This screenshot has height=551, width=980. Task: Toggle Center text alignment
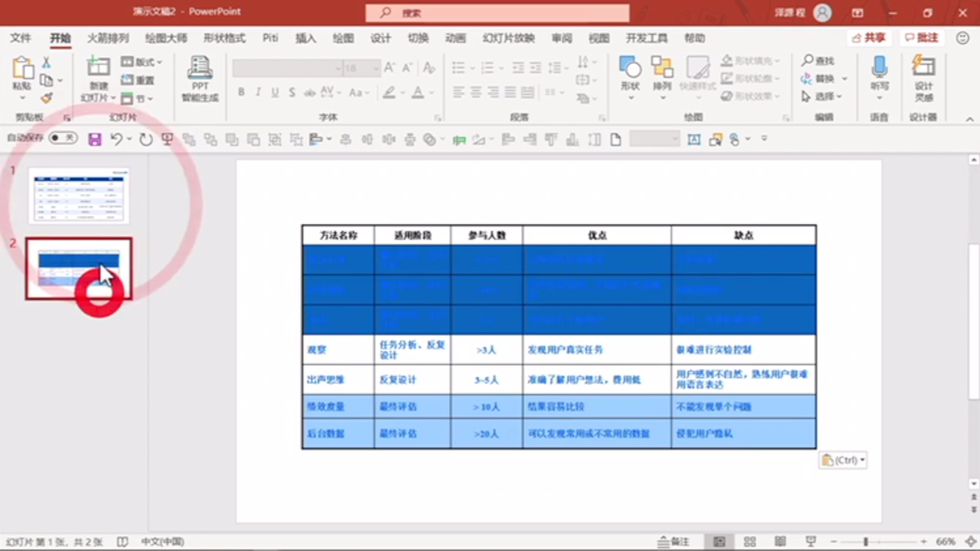(x=476, y=93)
